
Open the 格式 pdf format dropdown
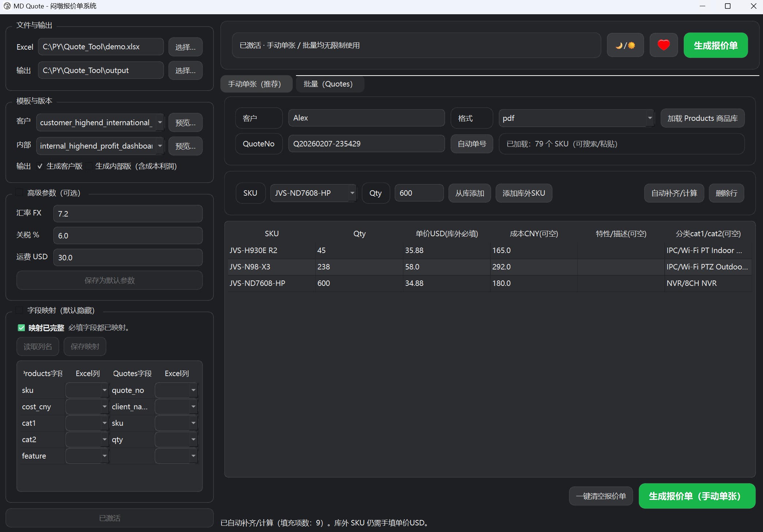649,118
